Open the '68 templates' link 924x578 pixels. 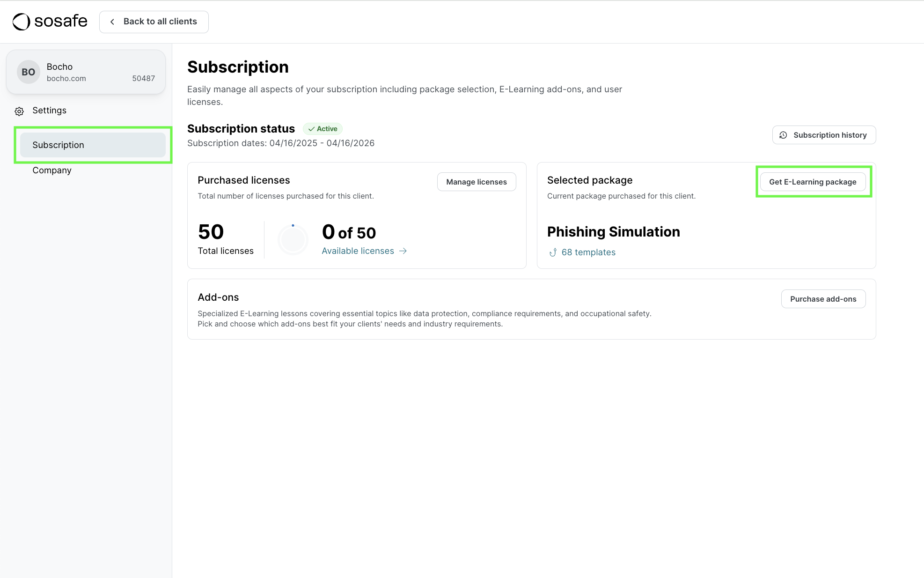588,252
